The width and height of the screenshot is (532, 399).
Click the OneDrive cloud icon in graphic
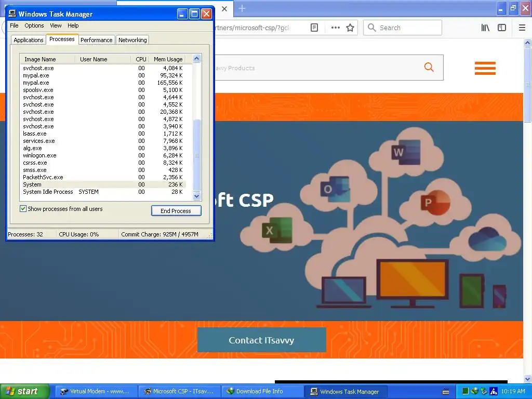tap(487, 239)
